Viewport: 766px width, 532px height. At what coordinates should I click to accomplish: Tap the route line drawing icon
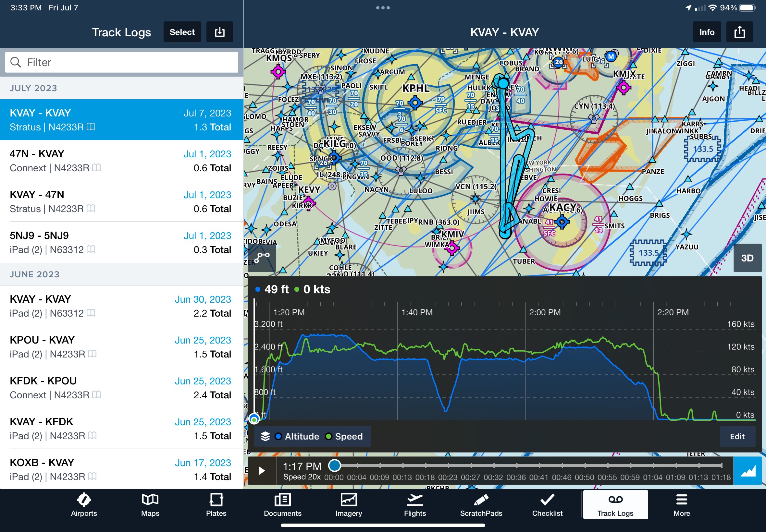pos(262,257)
